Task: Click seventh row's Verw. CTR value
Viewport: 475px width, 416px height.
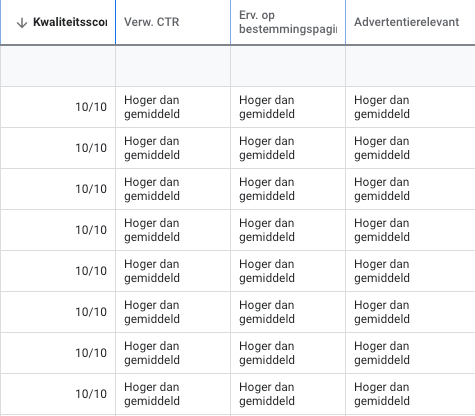Action: (152, 353)
